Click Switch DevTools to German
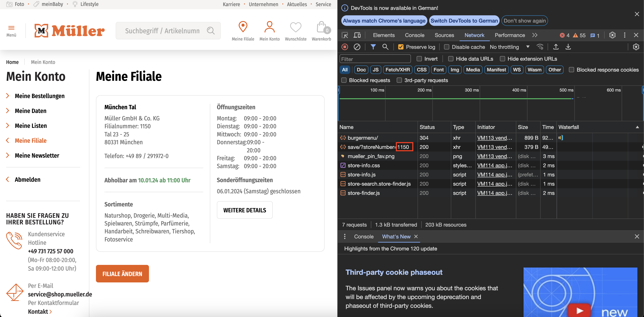This screenshot has height=317, width=644. 464,21
